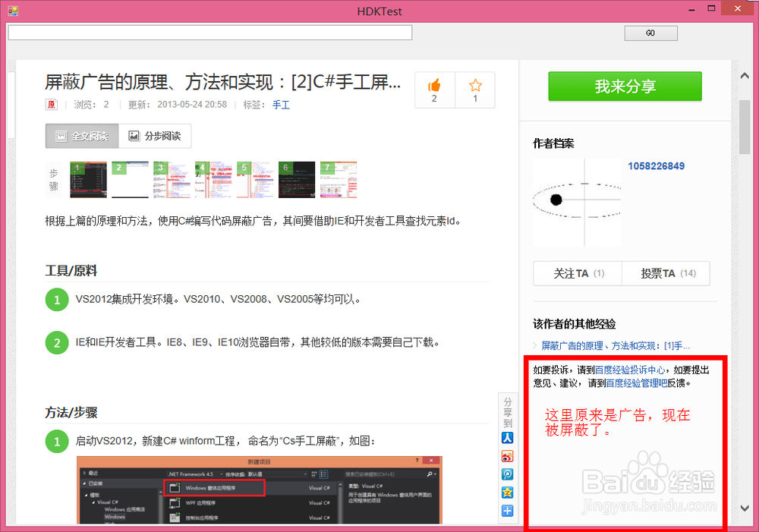This screenshot has height=532, width=759.
Task: Open step 2 thumbnail
Action: [131, 180]
